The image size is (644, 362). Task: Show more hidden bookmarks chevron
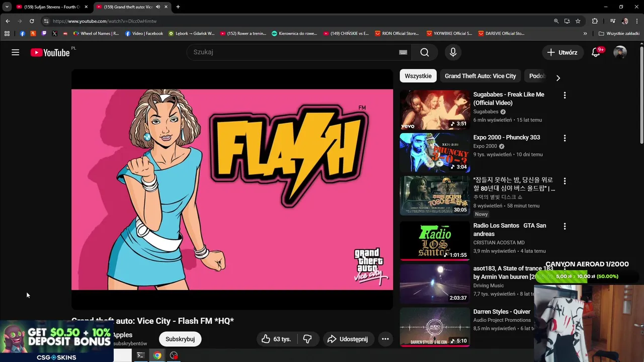(585, 34)
